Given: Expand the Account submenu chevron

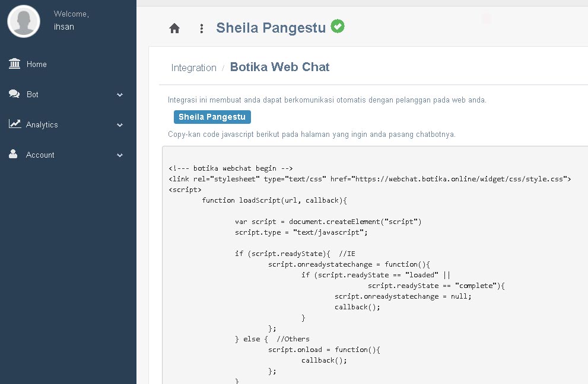Looking at the screenshot, I should 120,155.
